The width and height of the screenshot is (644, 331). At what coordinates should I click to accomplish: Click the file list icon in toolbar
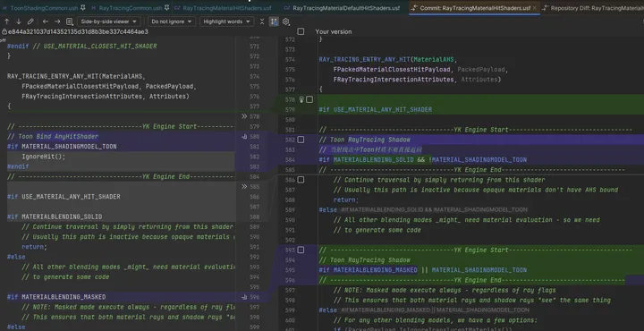point(70,21)
